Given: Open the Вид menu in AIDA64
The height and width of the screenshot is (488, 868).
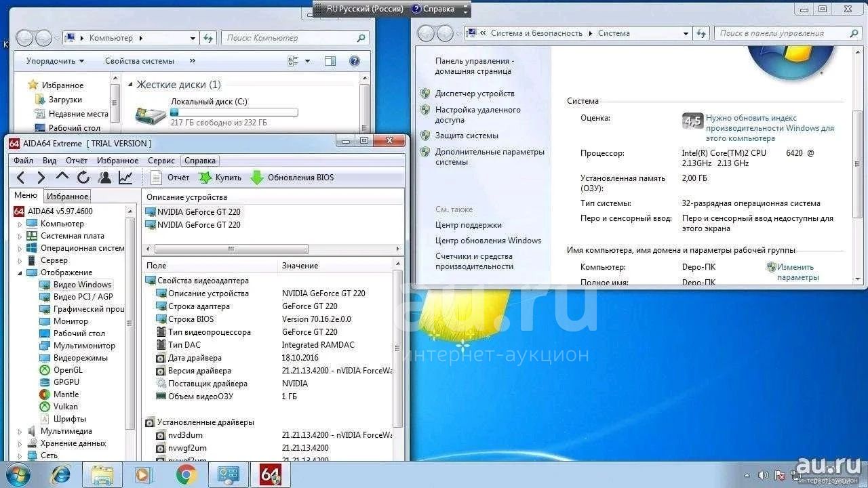Looking at the screenshot, I should [50, 161].
